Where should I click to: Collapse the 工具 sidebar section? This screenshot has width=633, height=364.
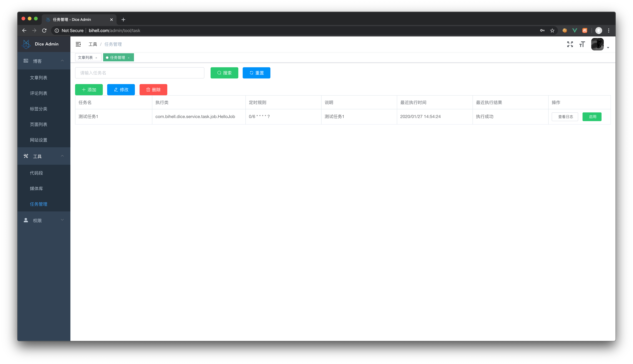[x=44, y=156]
